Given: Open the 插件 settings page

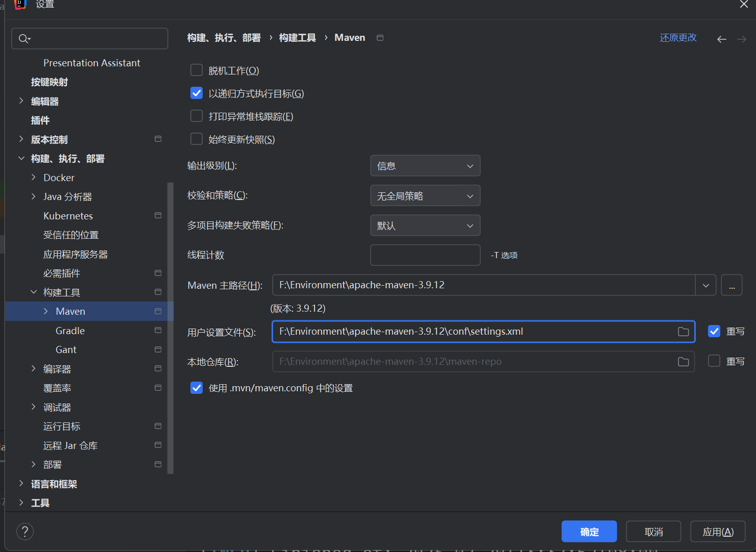Looking at the screenshot, I should click(40, 120).
